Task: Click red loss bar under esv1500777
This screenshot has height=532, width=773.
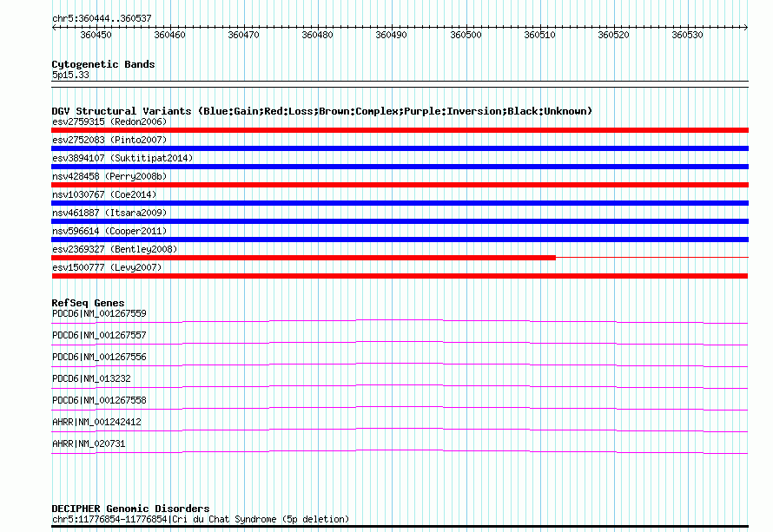Action: coord(400,276)
